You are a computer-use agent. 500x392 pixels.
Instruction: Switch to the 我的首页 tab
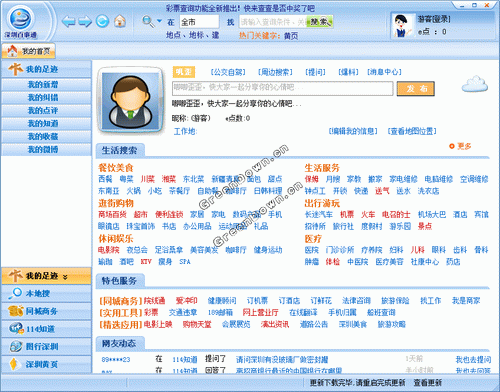29,51
